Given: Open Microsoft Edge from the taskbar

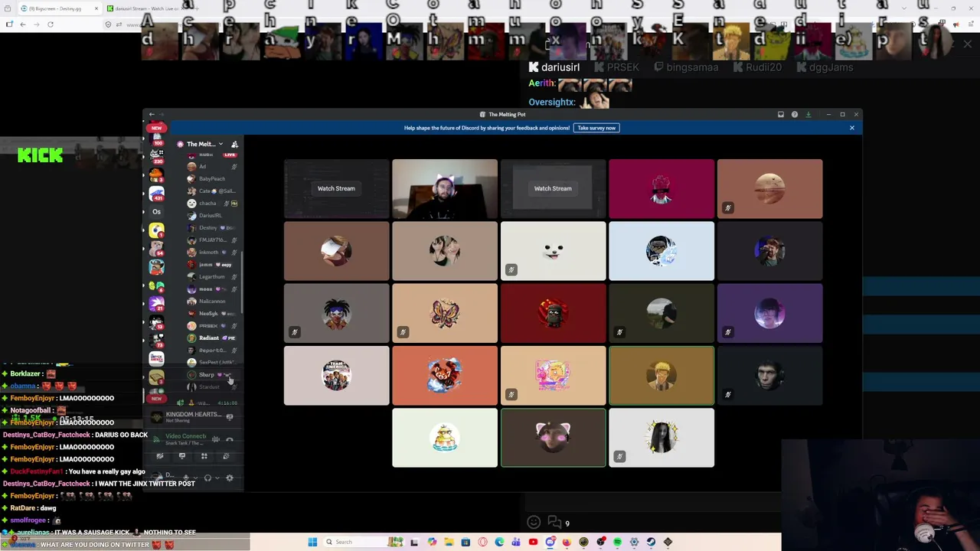Looking at the screenshot, I should point(499,542).
